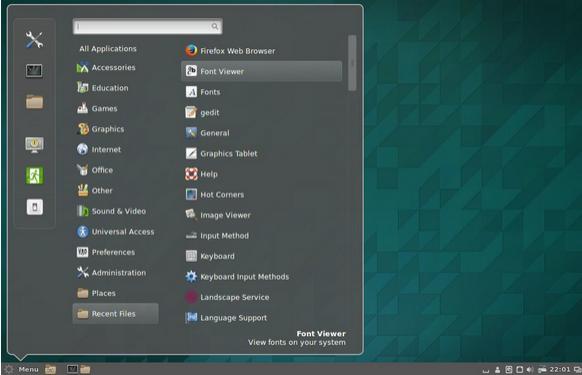Click the Firefox Web Browser icon
The width and height of the screenshot is (582, 375).
pyautogui.click(x=191, y=50)
